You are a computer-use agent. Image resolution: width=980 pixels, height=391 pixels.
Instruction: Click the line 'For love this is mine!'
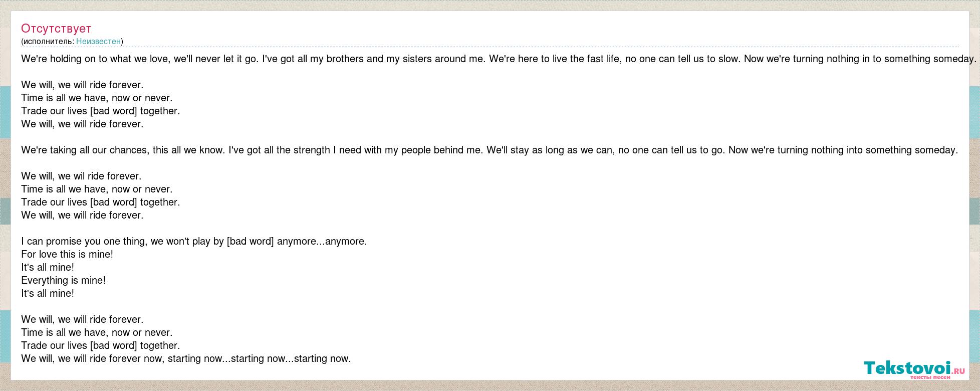[x=67, y=254]
